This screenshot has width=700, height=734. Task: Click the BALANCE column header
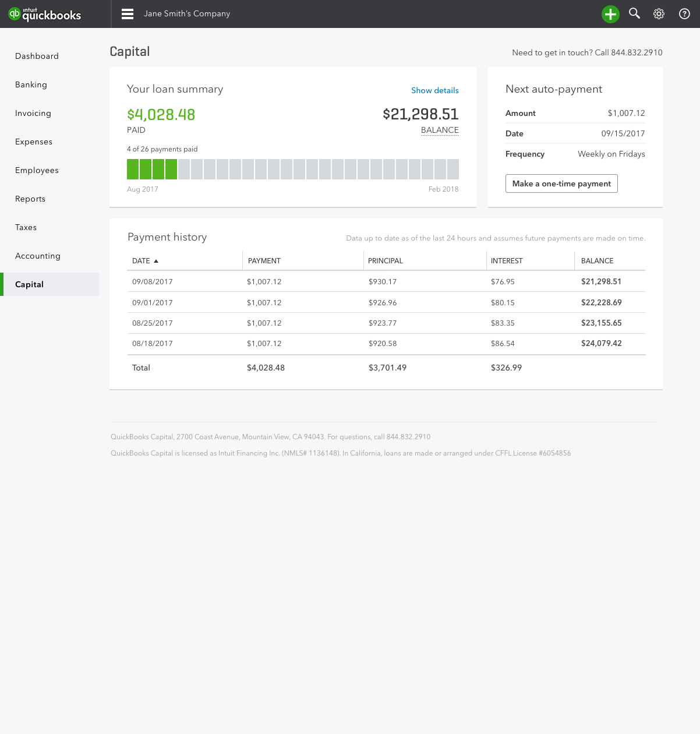[597, 261]
